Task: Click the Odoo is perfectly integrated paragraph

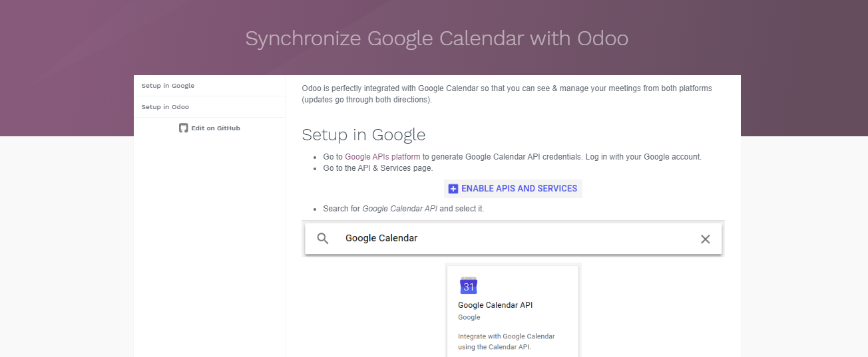Action: 507,94
